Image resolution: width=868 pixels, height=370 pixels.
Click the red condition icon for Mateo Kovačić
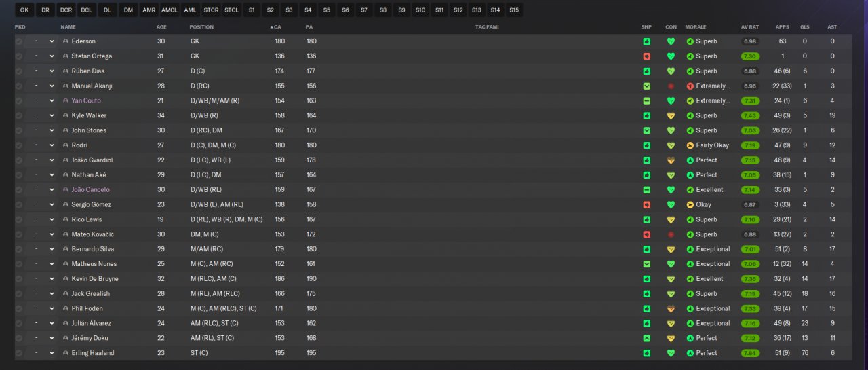pos(671,234)
